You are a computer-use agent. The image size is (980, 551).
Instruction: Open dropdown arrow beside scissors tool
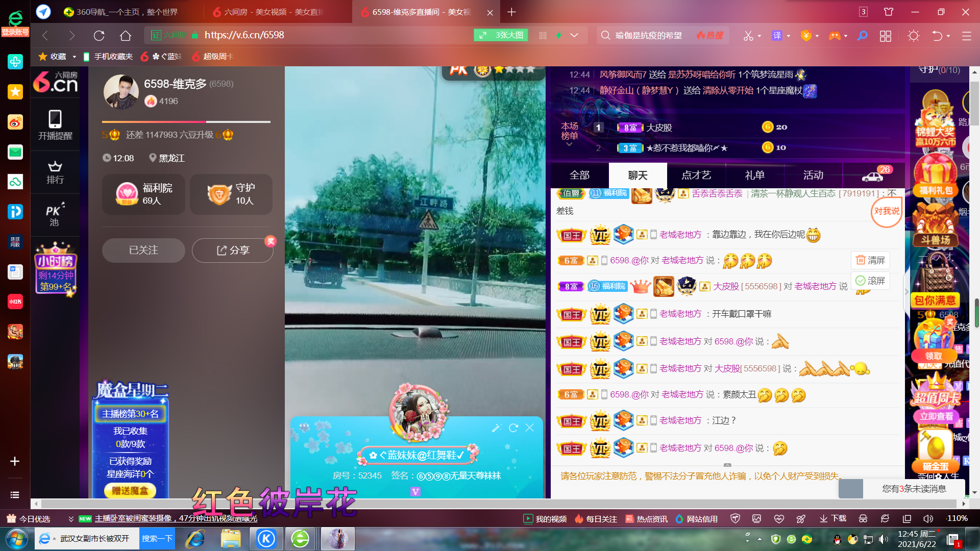[x=759, y=36]
